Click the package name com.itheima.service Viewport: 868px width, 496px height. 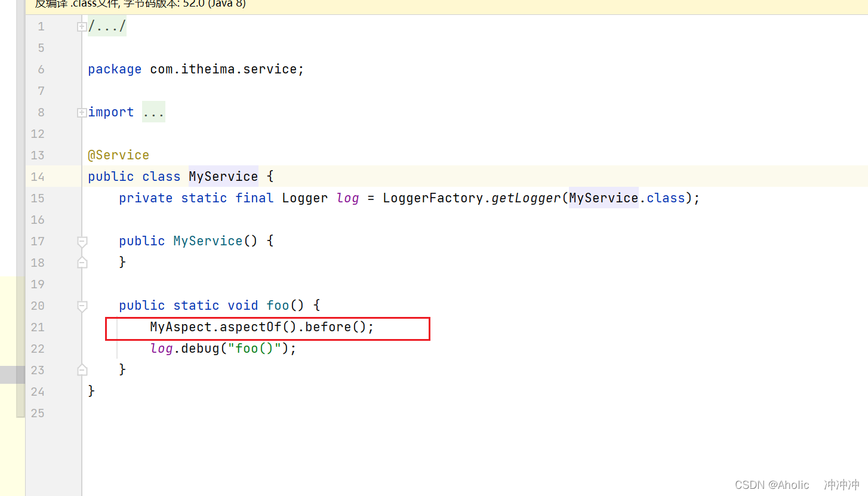[223, 69]
